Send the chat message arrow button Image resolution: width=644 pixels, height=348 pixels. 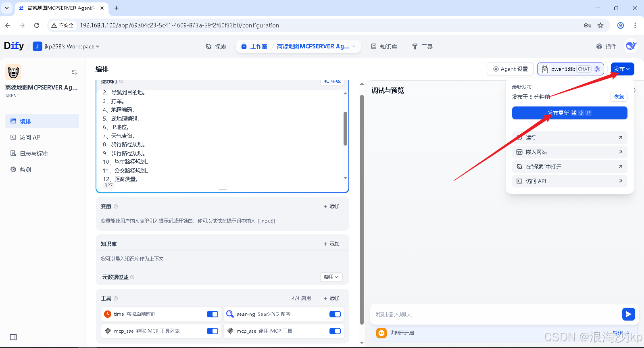coord(629,314)
